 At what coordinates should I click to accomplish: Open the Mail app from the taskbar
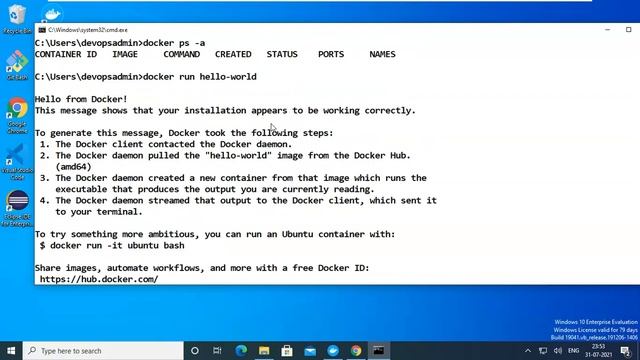(310, 351)
